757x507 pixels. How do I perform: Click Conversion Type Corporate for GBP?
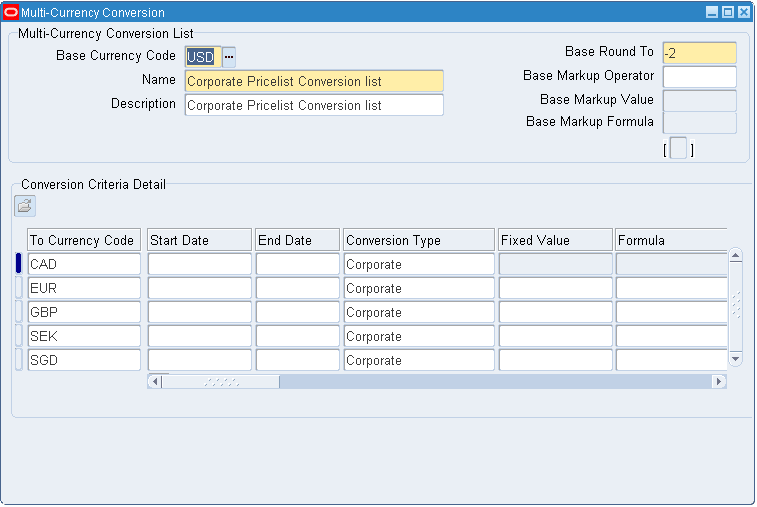419,312
